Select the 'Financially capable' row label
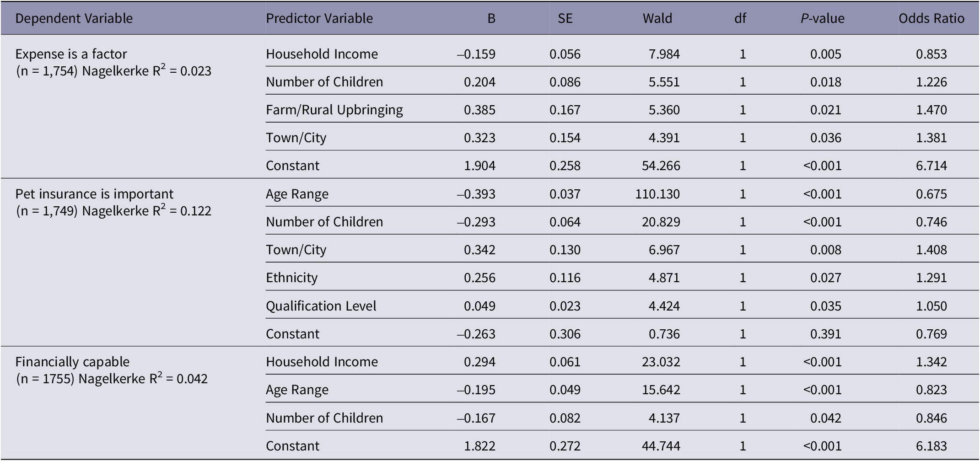980x461 pixels. pos(72,362)
